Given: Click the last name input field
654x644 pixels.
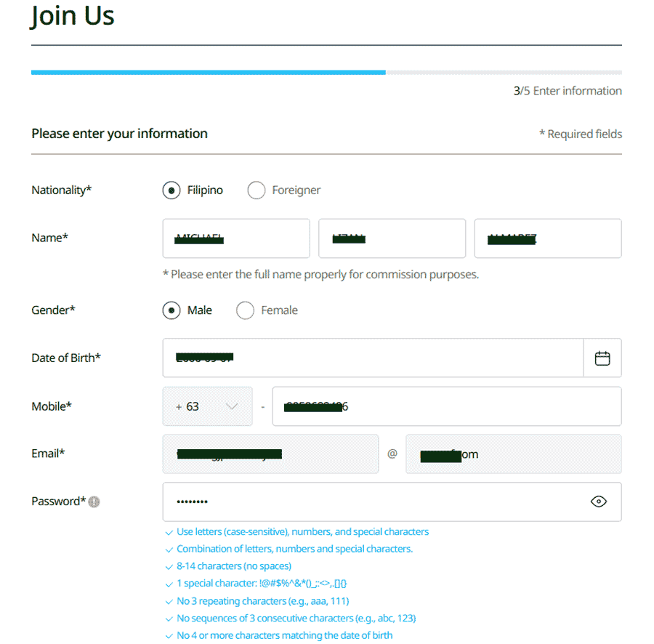Looking at the screenshot, I should point(548,238).
